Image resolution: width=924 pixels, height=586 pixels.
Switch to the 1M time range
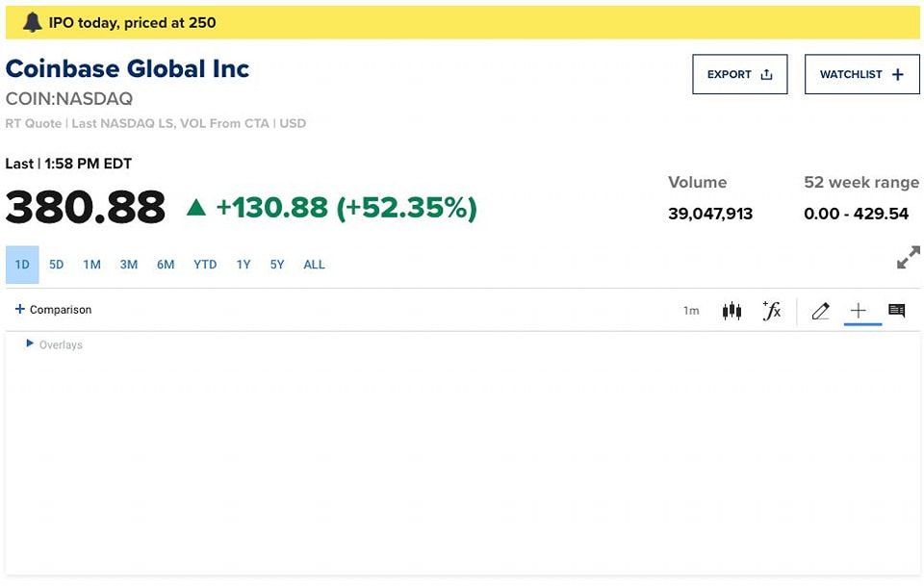point(91,265)
